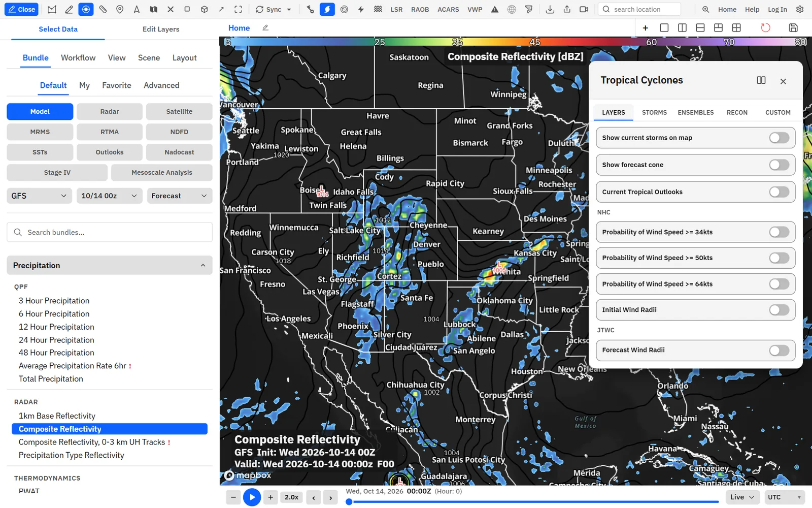Activate the crosshair target tool
This screenshot has width=812, height=508.
[86, 9]
